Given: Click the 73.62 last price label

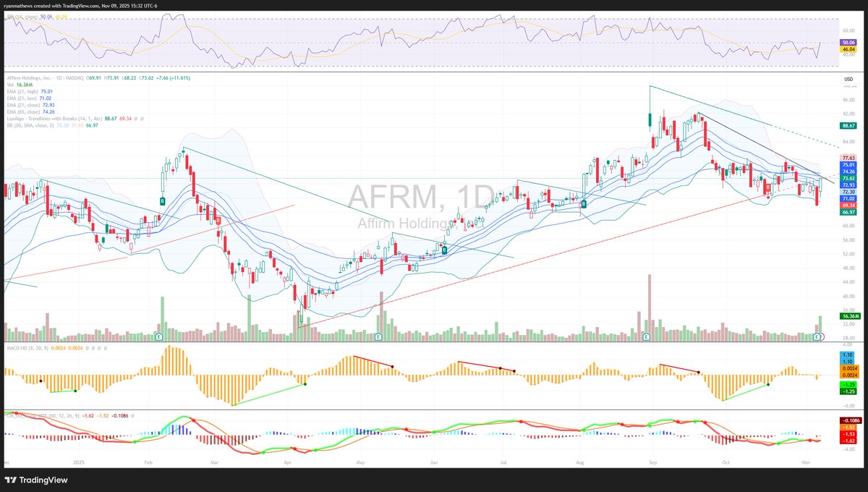Looking at the screenshot, I should click(848, 178).
